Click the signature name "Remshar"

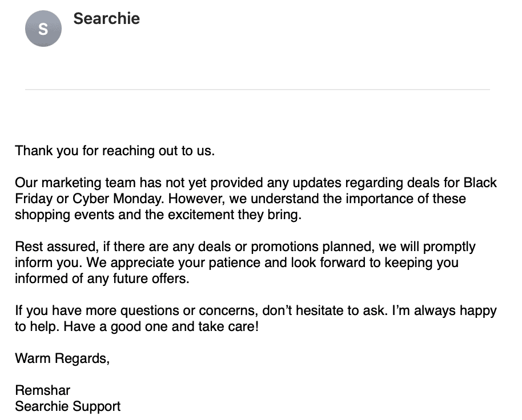[x=43, y=390]
